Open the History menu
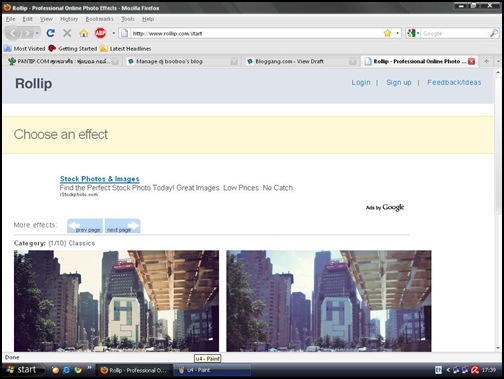The image size is (504, 379). (69, 19)
